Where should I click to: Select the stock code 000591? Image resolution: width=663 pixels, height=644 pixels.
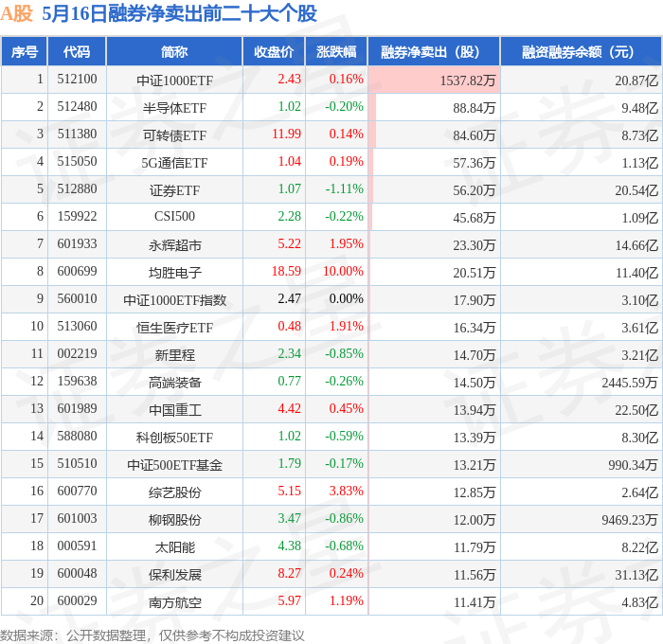pyautogui.click(x=77, y=546)
